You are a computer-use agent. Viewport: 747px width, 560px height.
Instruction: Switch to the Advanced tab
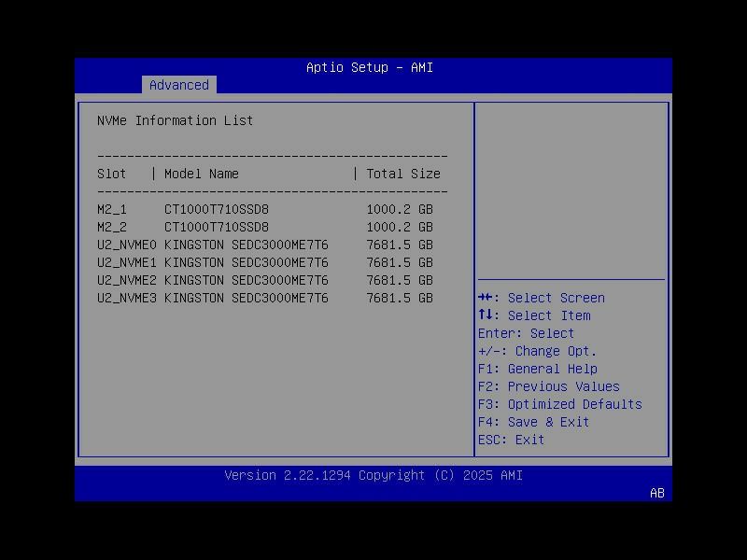tap(179, 85)
